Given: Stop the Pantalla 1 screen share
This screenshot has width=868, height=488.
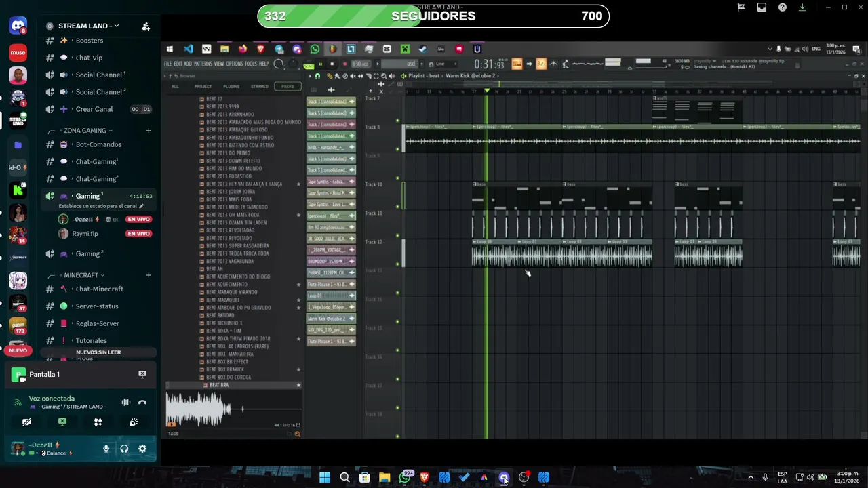Looking at the screenshot, I should pos(142,374).
